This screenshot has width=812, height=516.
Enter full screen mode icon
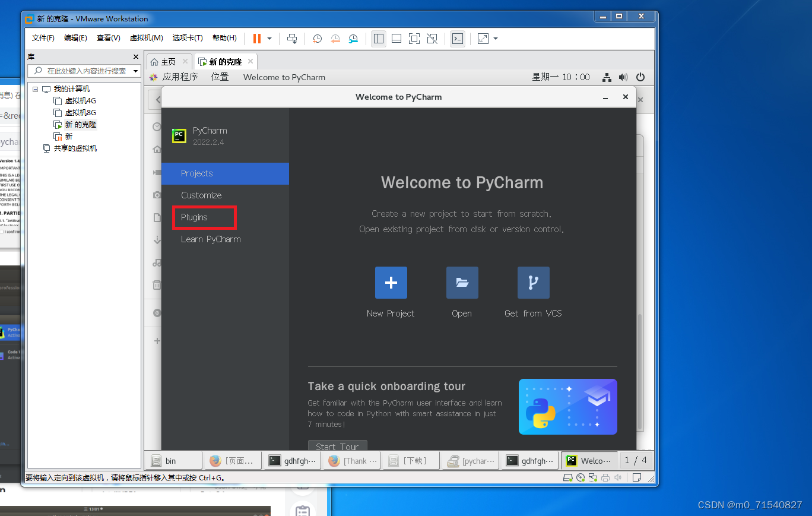(x=414, y=39)
